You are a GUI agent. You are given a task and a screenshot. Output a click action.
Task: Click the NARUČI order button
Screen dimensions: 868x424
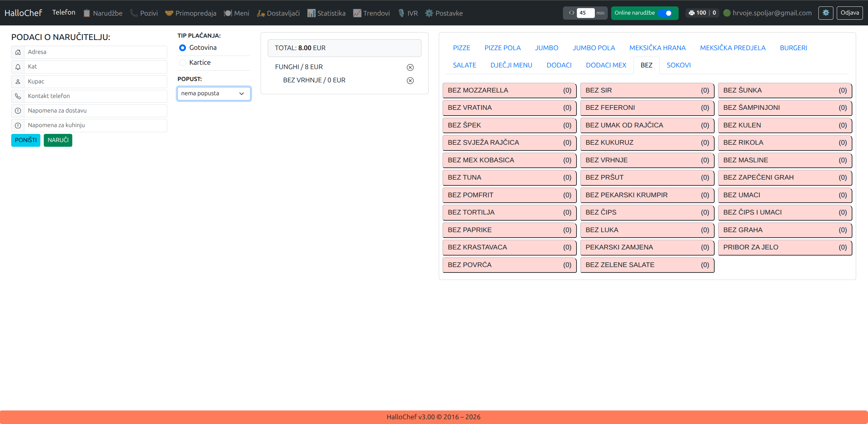tap(58, 140)
